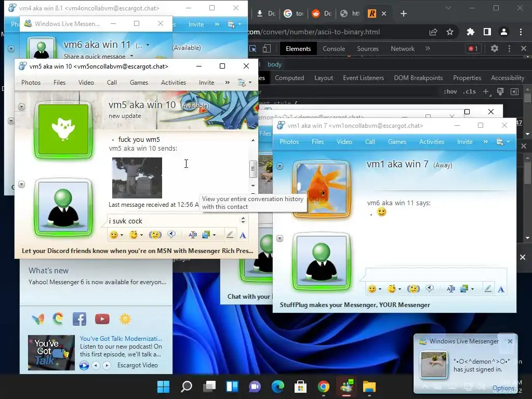Open show menu dropdown in vm1 chat
This screenshot has height=399, width=532.
503,141
